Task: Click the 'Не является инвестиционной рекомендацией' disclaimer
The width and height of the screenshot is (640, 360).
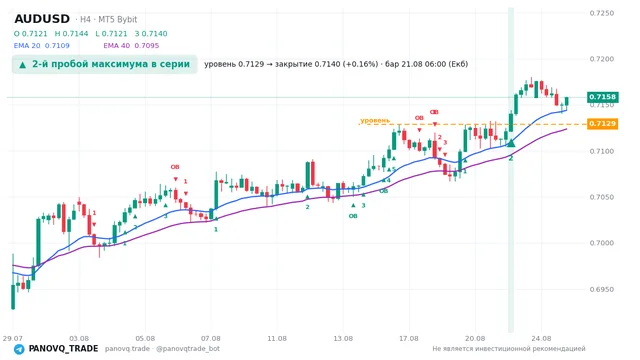Action: pos(509,349)
